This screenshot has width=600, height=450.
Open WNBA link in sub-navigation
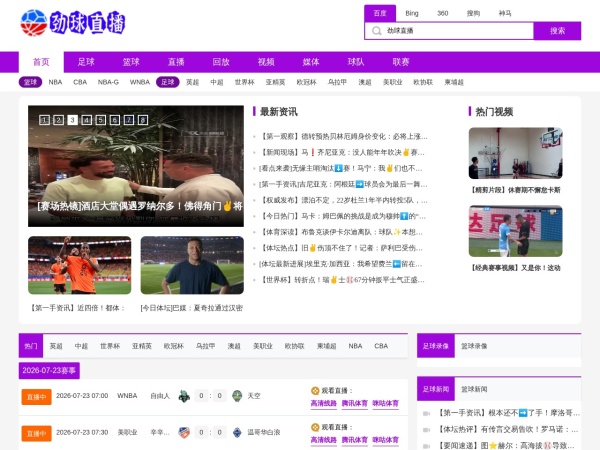coord(140,82)
